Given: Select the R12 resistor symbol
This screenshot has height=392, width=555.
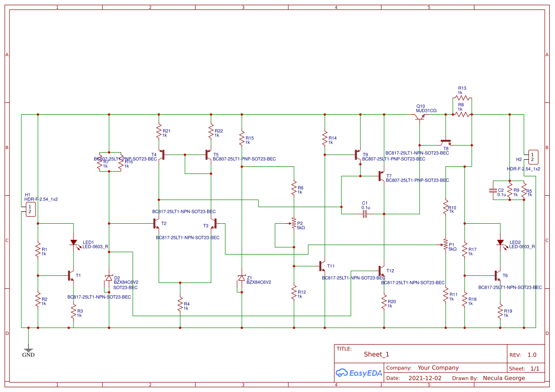Looking at the screenshot, I should coord(294,292).
